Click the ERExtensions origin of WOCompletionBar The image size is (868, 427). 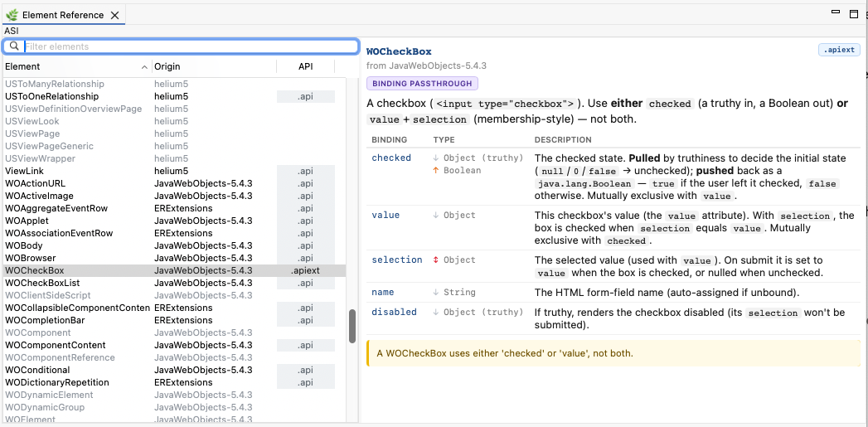(x=183, y=320)
